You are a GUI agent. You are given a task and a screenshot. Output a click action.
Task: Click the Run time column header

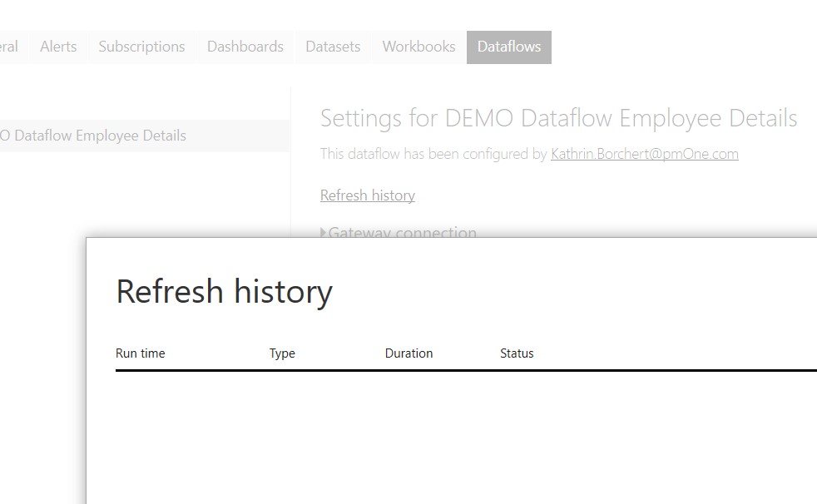(x=140, y=353)
